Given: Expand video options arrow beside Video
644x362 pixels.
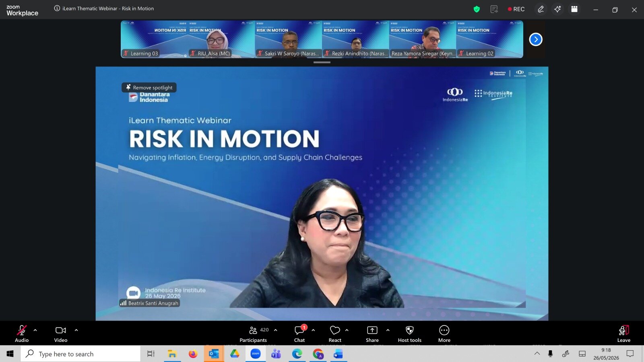Looking at the screenshot, I should click(x=76, y=330).
